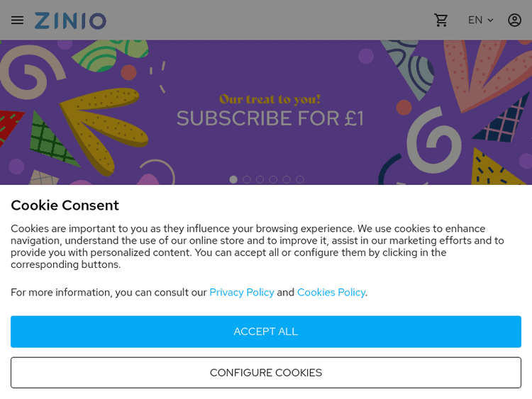Open the shopping cart
Viewport: 532px width, 399px height.
pyautogui.click(x=441, y=20)
